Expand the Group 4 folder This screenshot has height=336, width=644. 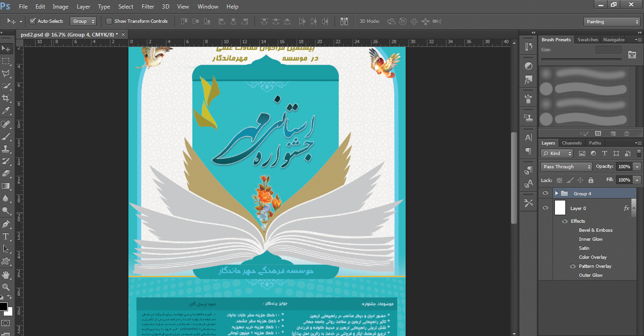(x=557, y=193)
